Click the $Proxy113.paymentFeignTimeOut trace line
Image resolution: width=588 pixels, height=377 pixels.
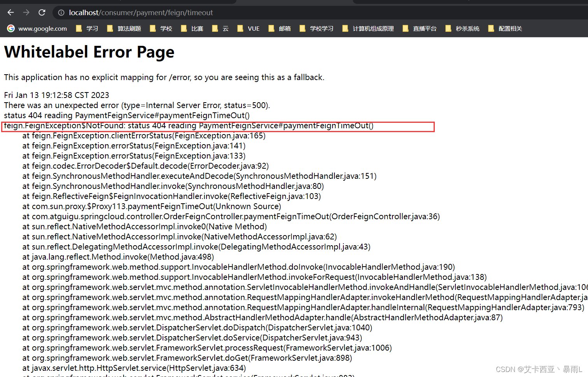pyautogui.click(x=152, y=206)
